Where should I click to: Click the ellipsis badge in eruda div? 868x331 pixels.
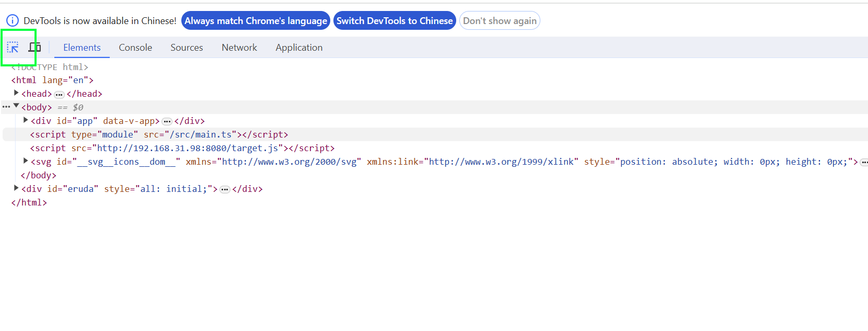225,190
